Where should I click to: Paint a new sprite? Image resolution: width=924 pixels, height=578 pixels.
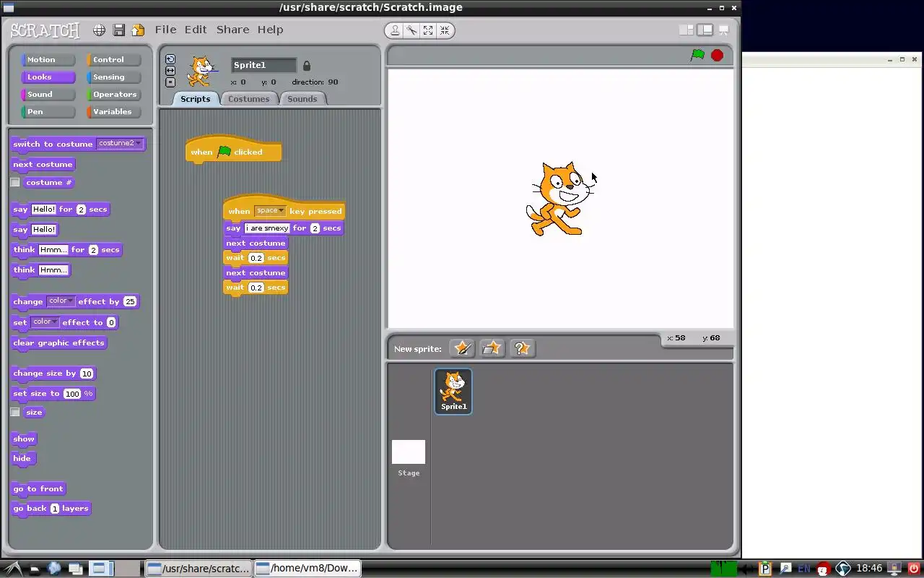click(462, 348)
